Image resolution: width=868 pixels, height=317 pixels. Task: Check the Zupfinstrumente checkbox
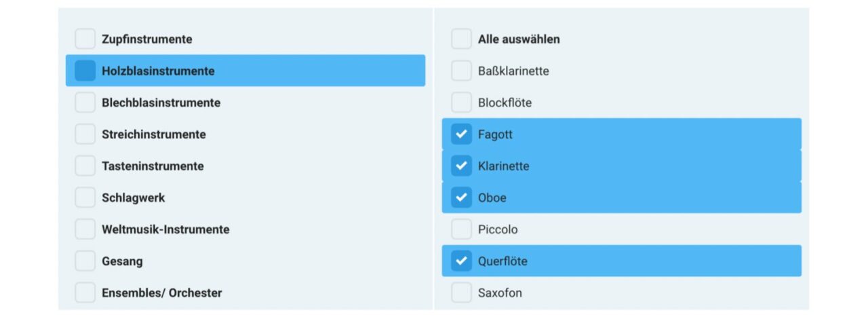click(x=85, y=39)
